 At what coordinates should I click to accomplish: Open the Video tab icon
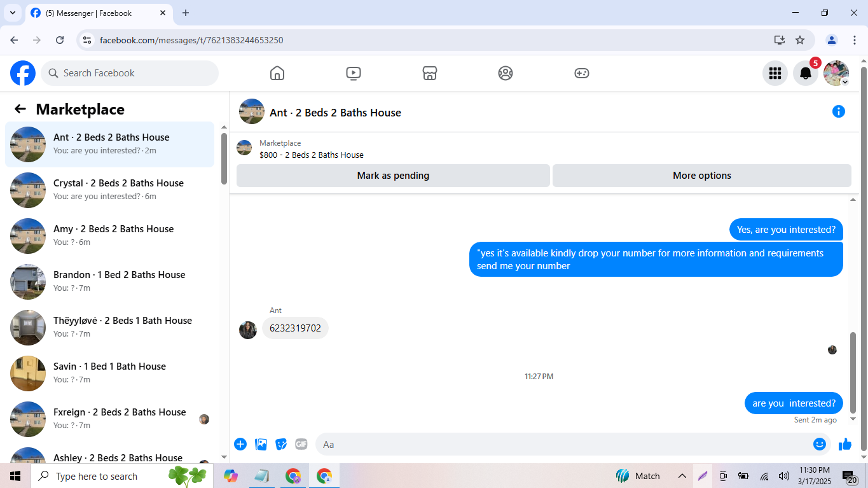[x=354, y=73]
